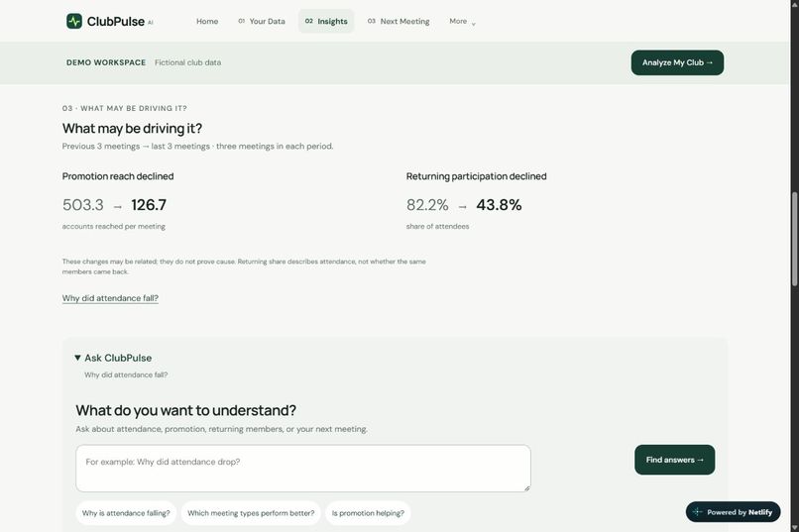
Task: Click the 'Returning participation declined' heading
Action: click(x=476, y=176)
